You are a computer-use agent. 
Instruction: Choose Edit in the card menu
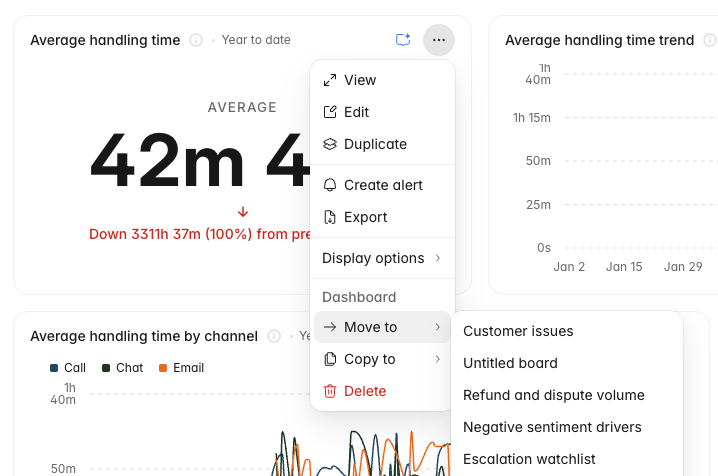pos(382,112)
